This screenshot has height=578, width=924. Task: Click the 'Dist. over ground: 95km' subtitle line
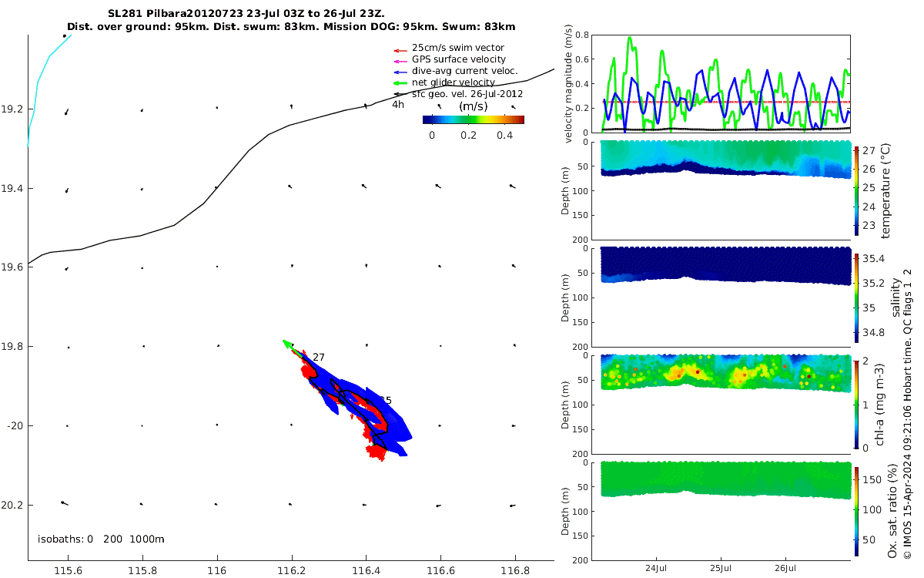291,27
